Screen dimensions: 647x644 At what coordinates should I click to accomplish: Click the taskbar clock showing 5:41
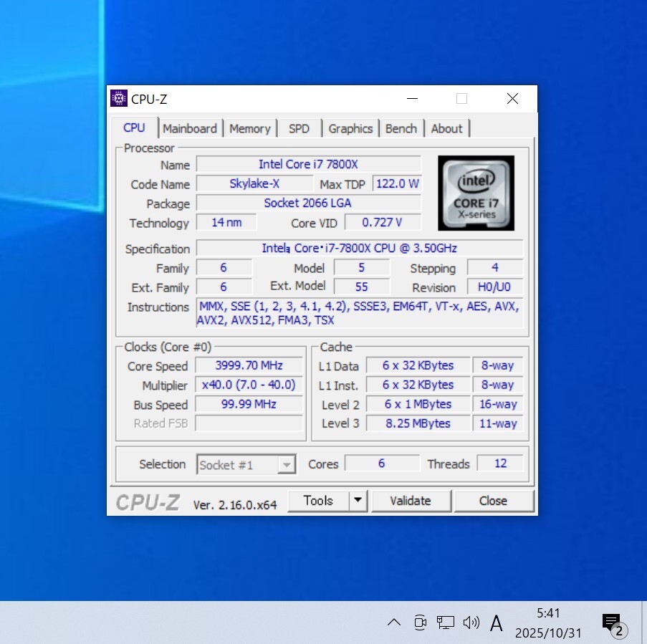point(548,623)
